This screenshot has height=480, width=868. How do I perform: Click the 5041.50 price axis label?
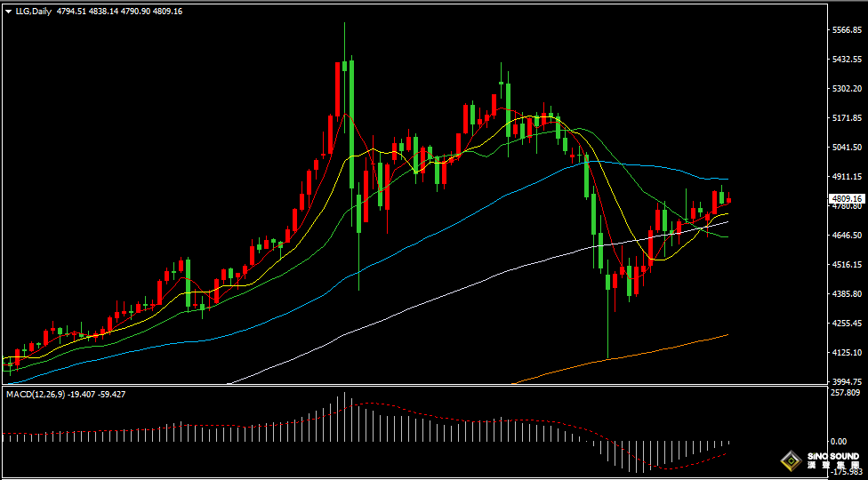pos(846,148)
